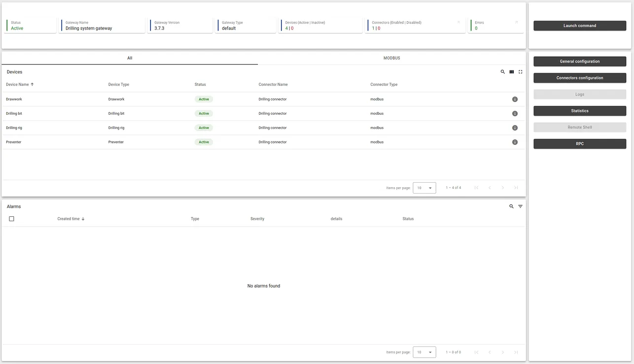
Task: Open search in the Alarms panel
Action: click(511, 206)
